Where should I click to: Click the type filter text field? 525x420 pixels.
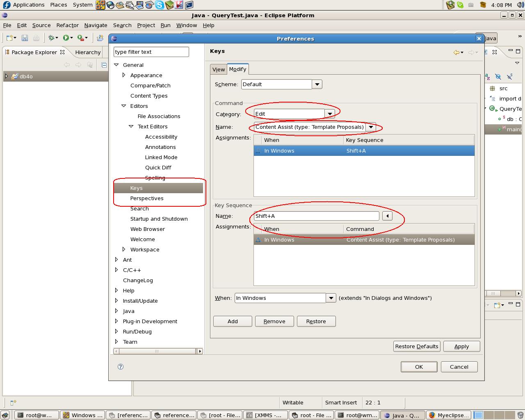point(151,52)
